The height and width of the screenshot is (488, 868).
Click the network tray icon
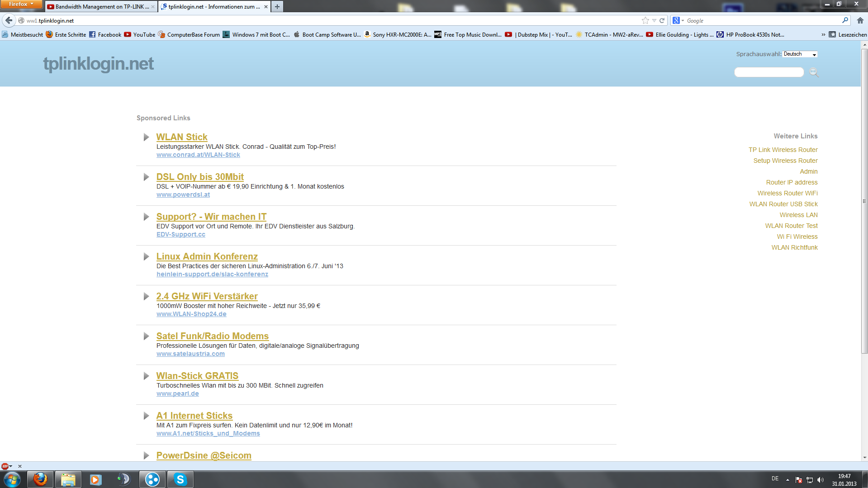[x=810, y=480]
